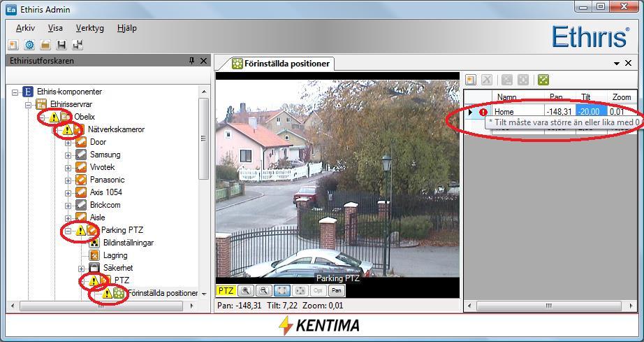
Task: Collapse the Parking PTZ node
Action: [68, 231]
